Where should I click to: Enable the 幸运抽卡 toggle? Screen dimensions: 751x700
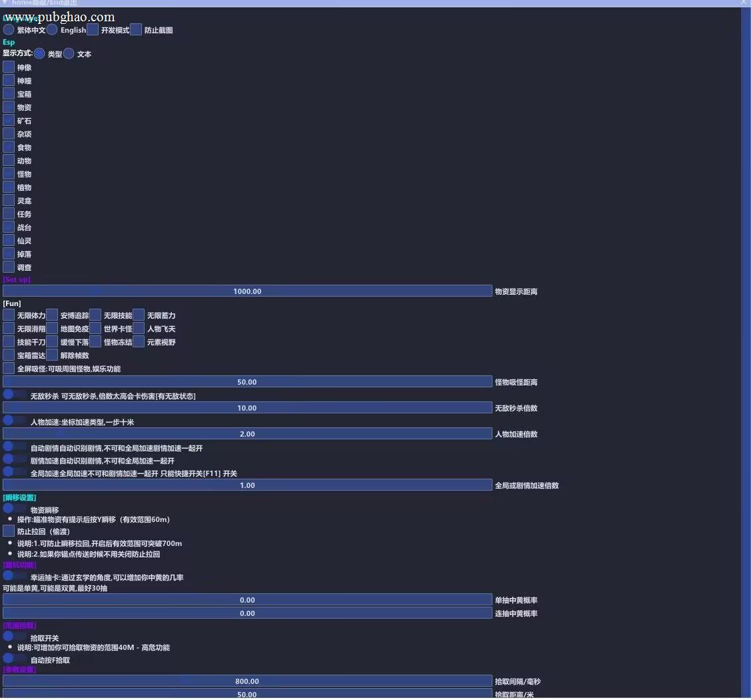click(x=15, y=577)
